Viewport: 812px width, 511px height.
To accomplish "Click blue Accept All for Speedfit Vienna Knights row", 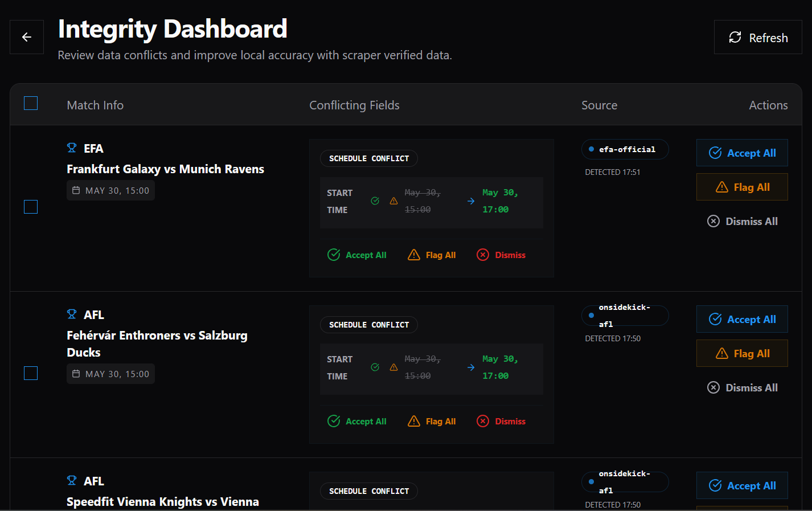I will point(742,485).
